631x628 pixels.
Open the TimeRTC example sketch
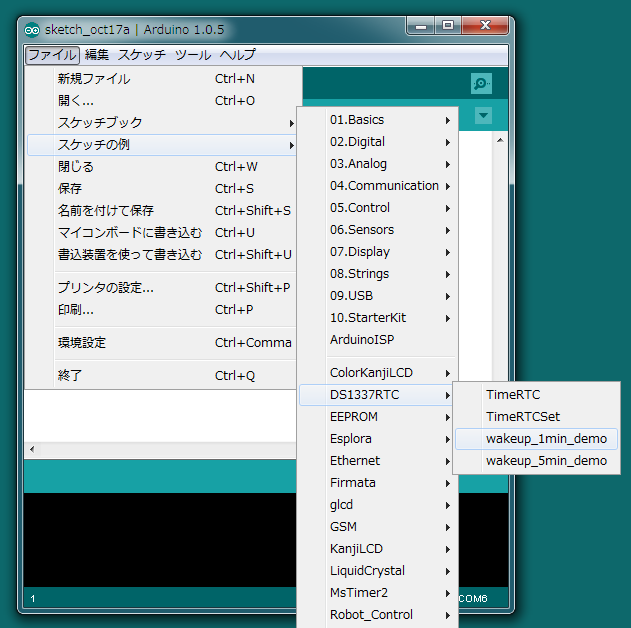click(x=536, y=395)
